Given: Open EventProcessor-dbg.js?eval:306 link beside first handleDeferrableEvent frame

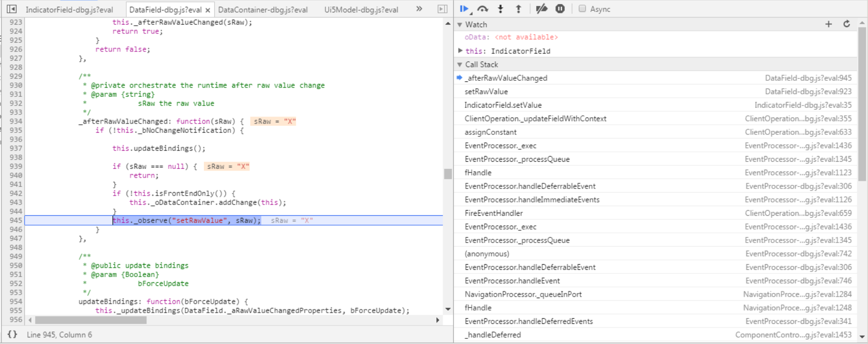Looking at the screenshot, I should [x=798, y=186].
